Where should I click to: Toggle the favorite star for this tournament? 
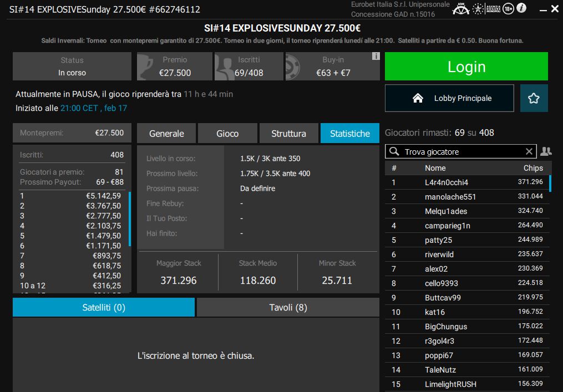tap(534, 98)
